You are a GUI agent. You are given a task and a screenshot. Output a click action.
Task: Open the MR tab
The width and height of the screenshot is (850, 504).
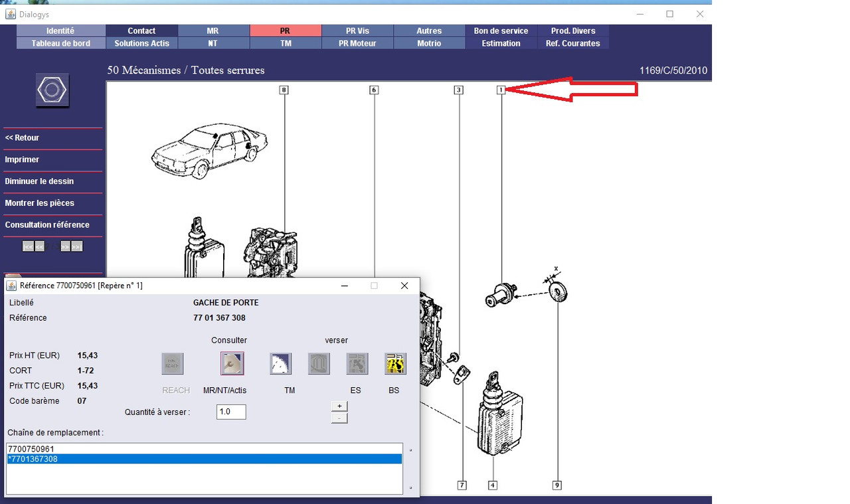213,31
